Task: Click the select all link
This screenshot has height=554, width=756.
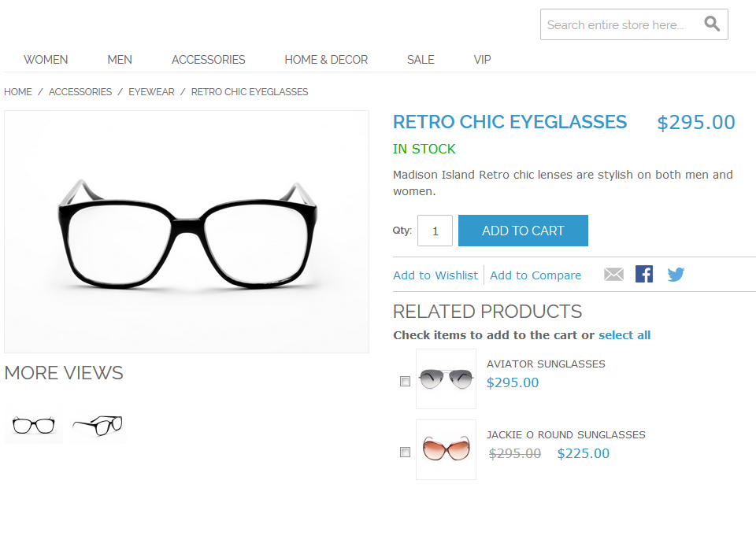Action: pos(624,335)
